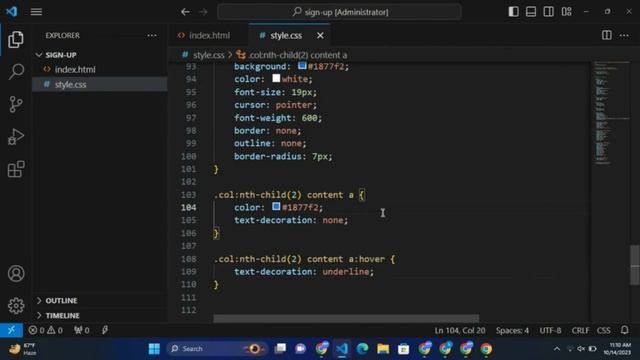
Task: Open Explorer Views and More Actions ellipsis
Action: coord(152,36)
